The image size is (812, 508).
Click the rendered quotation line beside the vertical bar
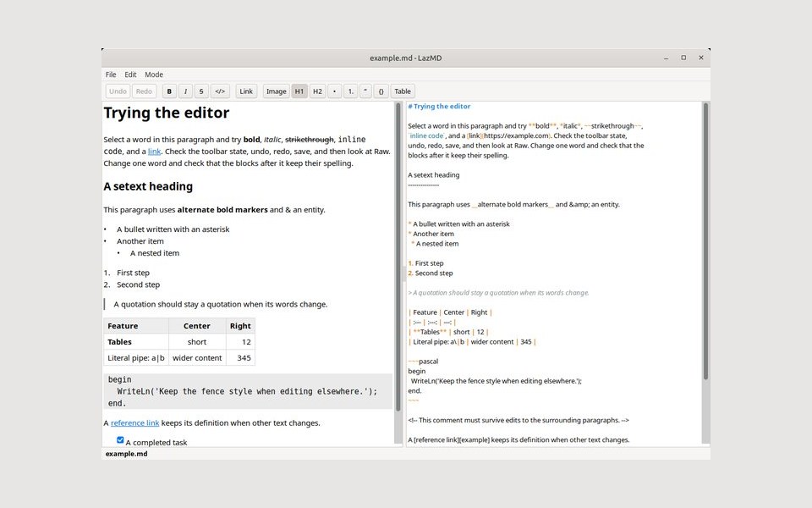coord(221,304)
